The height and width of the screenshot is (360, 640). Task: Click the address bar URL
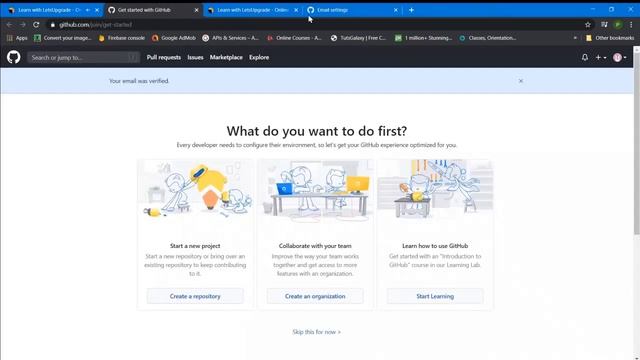tap(96, 25)
